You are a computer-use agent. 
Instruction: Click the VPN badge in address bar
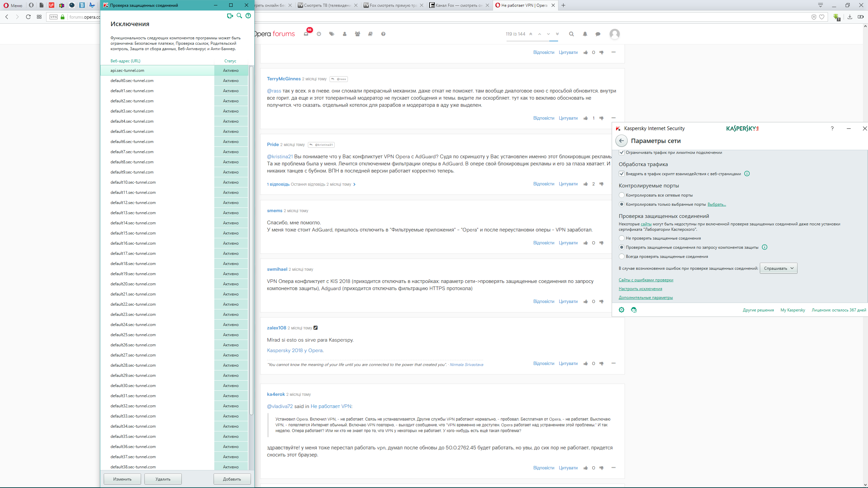(x=54, y=17)
